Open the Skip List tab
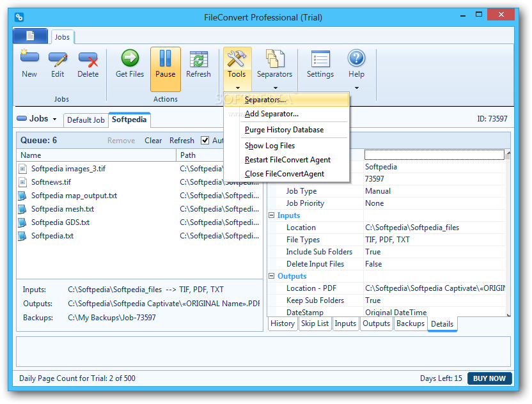The height and width of the screenshot is (404, 532). click(315, 323)
